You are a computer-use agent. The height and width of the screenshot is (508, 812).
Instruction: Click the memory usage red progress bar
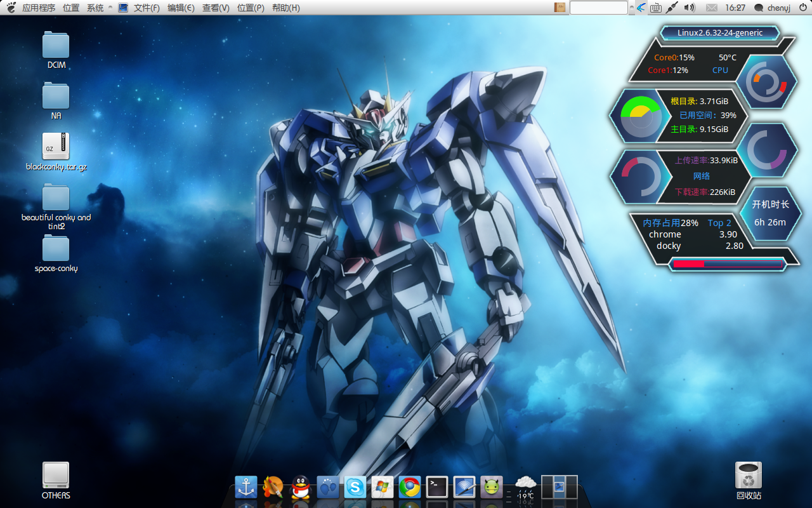pyautogui.click(x=728, y=264)
